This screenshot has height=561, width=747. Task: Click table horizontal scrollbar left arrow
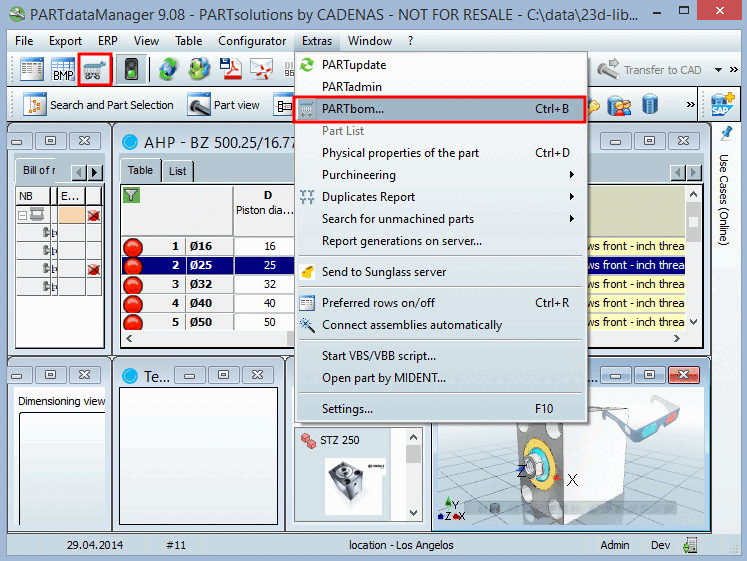[x=129, y=338]
